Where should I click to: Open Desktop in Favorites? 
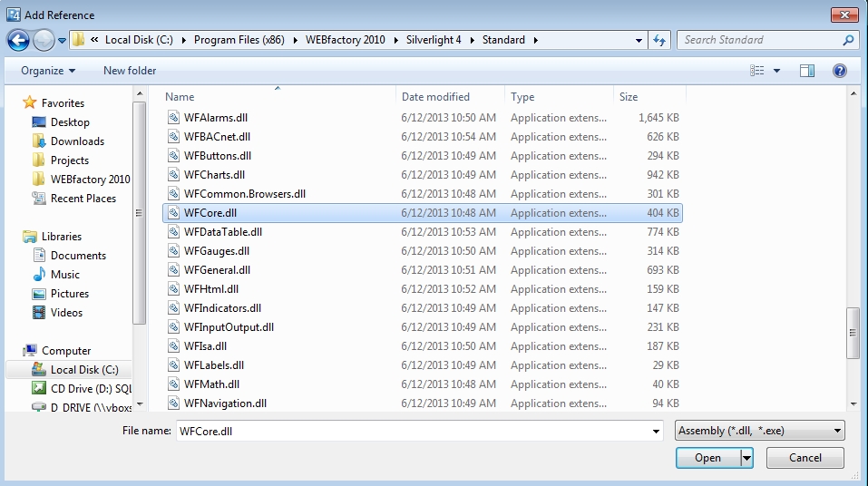(x=70, y=122)
